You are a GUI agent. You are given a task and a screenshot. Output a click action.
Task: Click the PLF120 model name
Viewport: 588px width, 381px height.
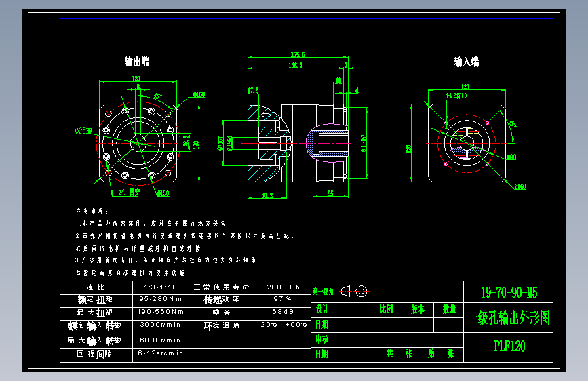tap(509, 346)
